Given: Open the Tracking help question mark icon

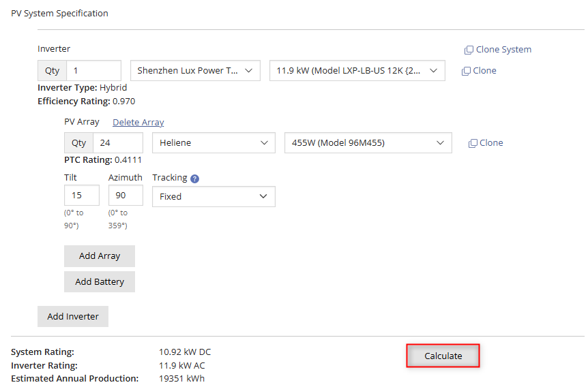Looking at the screenshot, I should (x=194, y=179).
